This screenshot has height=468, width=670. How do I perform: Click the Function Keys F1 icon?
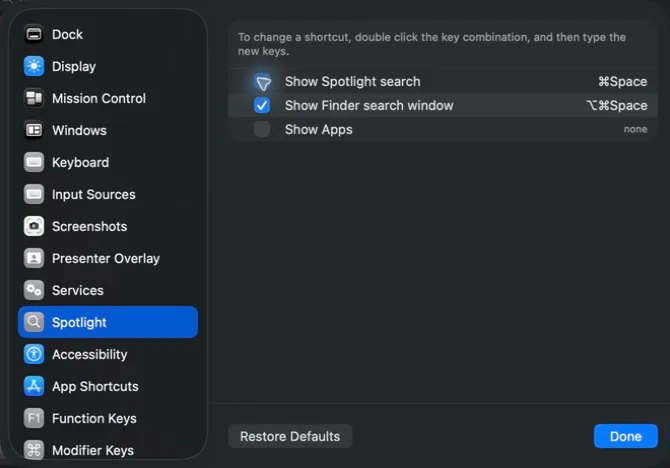(34, 418)
